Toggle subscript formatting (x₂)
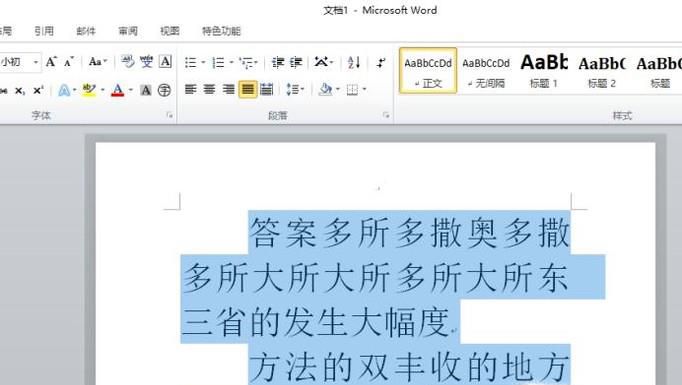The image size is (682, 385). tap(20, 90)
